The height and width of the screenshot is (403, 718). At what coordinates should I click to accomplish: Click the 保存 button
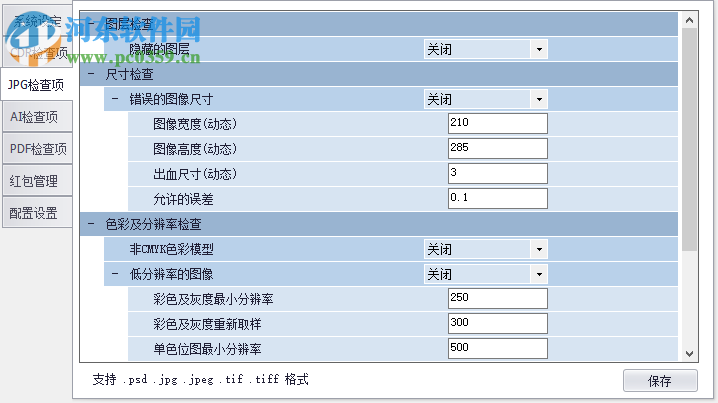(x=660, y=381)
